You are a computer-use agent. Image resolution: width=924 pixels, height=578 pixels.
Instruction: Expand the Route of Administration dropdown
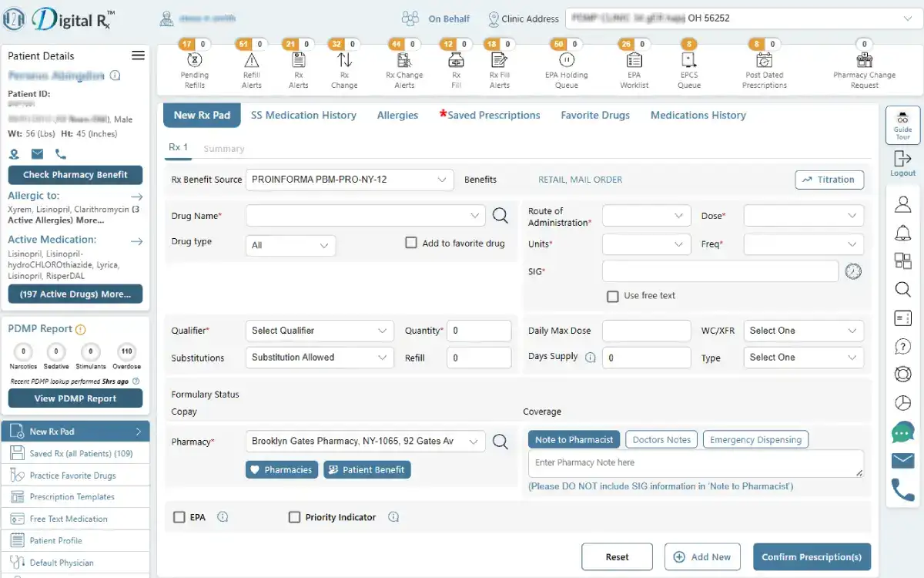[647, 216]
